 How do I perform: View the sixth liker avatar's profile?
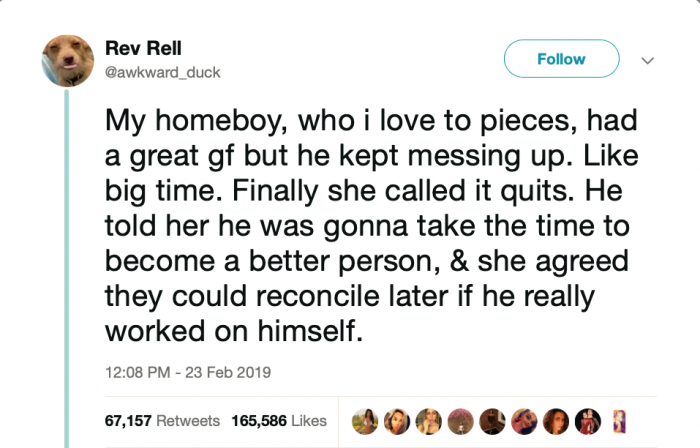pyautogui.click(x=526, y=420)
